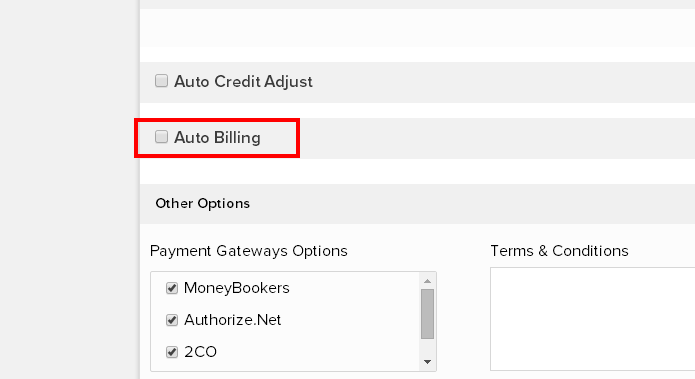
Task: Click the Other Options section header
Action: click(203, 203)
